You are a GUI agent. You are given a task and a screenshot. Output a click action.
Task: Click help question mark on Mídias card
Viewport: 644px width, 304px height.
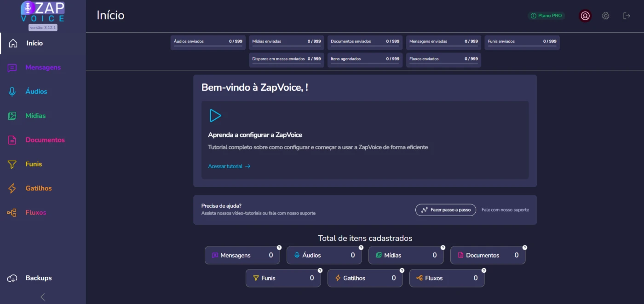(443, 247)
